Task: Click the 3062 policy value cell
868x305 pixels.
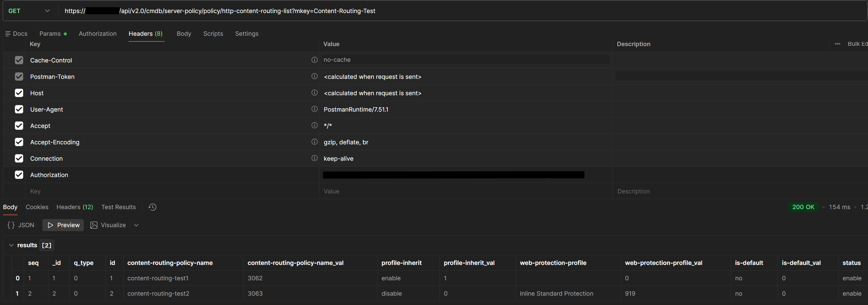Action: [255, 278]
